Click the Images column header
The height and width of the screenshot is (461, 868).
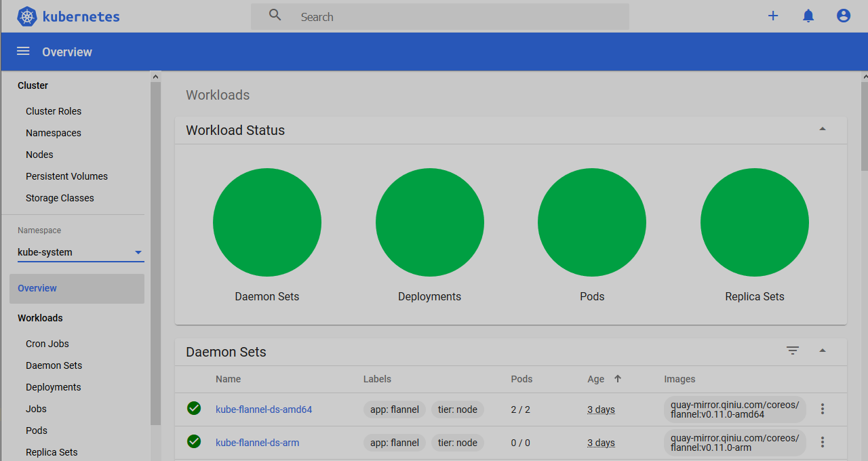679,379
